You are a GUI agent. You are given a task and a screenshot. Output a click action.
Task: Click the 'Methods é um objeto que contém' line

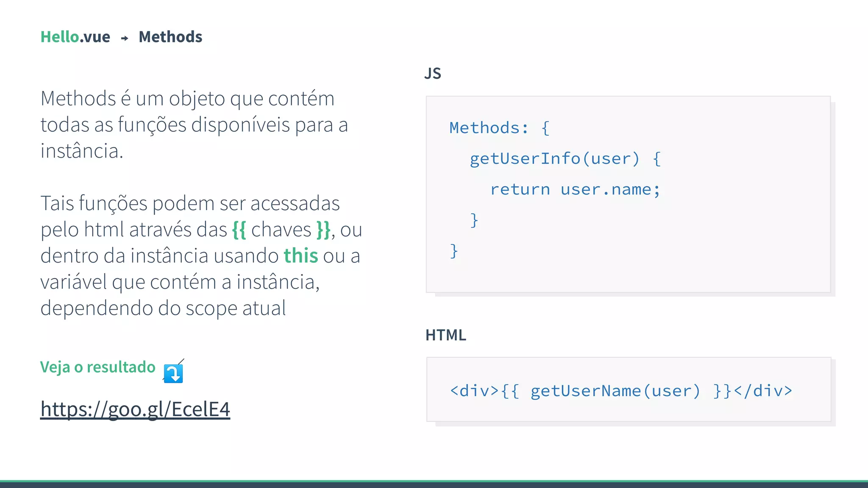coord(188,99)
